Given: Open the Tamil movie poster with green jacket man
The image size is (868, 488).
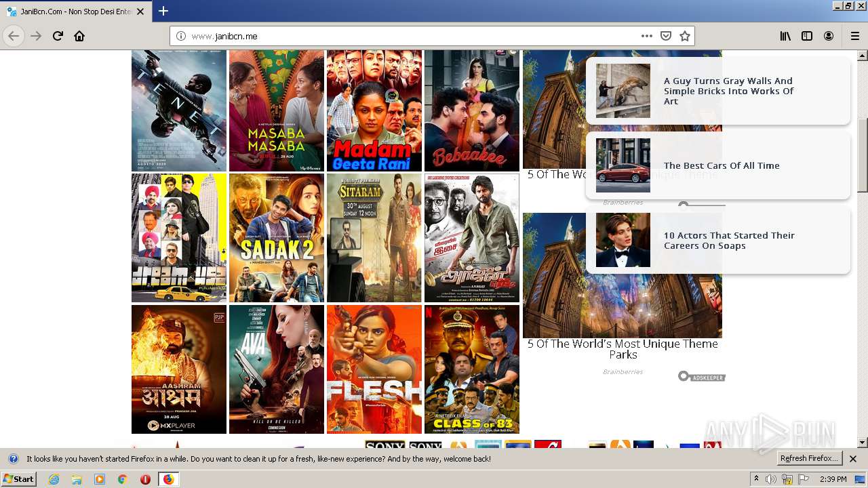Looking at the screenshot, I should point(472,238).
